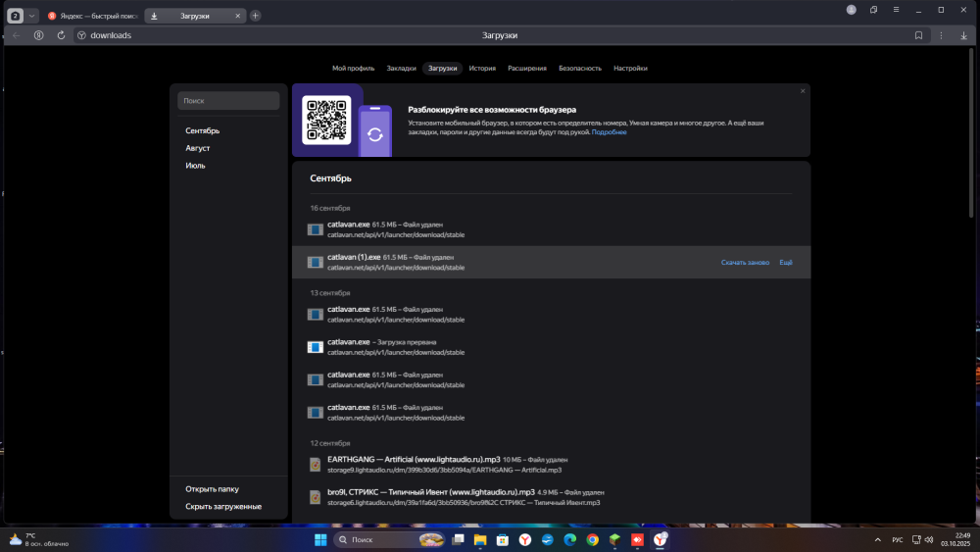
Task: Open the tab counter showing 2
Action: tap(15, 16)
